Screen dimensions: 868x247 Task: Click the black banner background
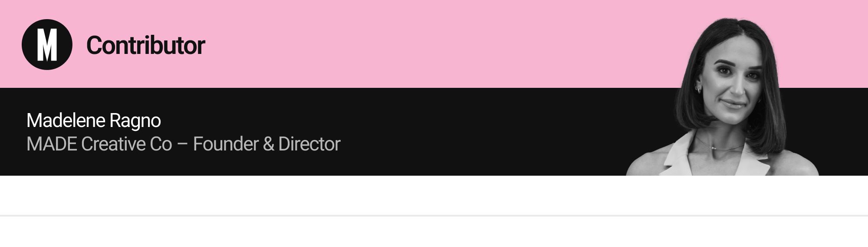pos(477,132)
